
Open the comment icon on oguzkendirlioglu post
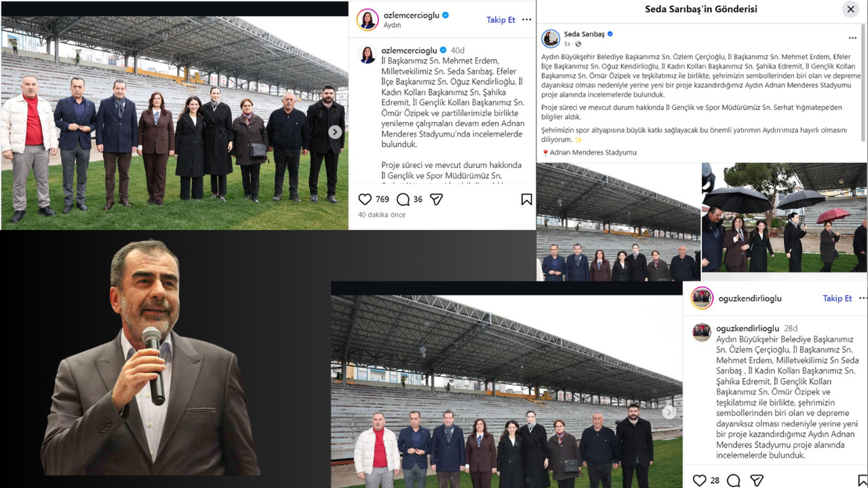click(x=733, y=481)
